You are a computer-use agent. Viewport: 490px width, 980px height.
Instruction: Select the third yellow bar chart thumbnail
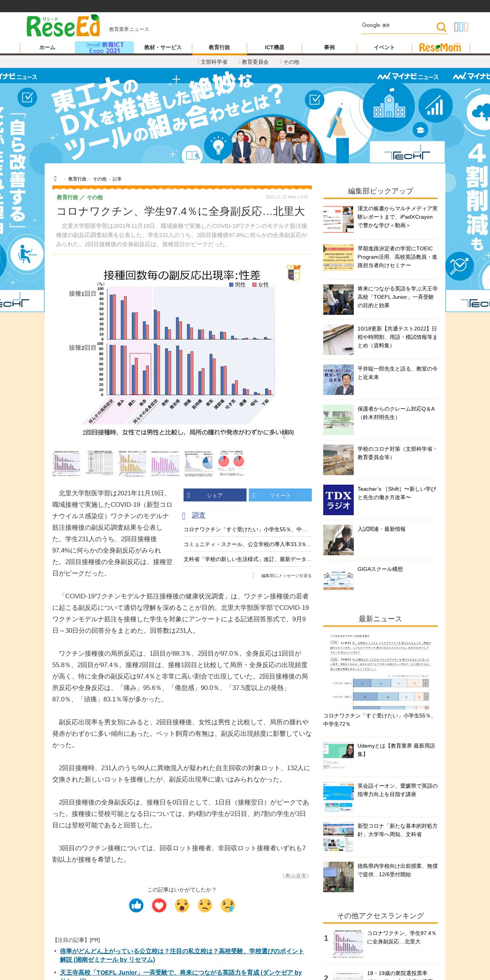133,463
